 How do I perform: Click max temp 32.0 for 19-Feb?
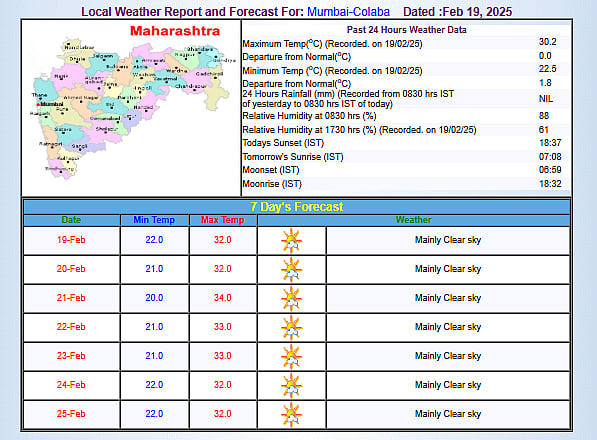pos(223,240)
